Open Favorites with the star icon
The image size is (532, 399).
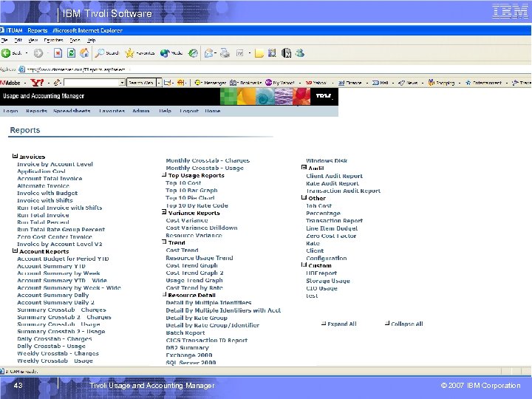(x=129, y=53)
